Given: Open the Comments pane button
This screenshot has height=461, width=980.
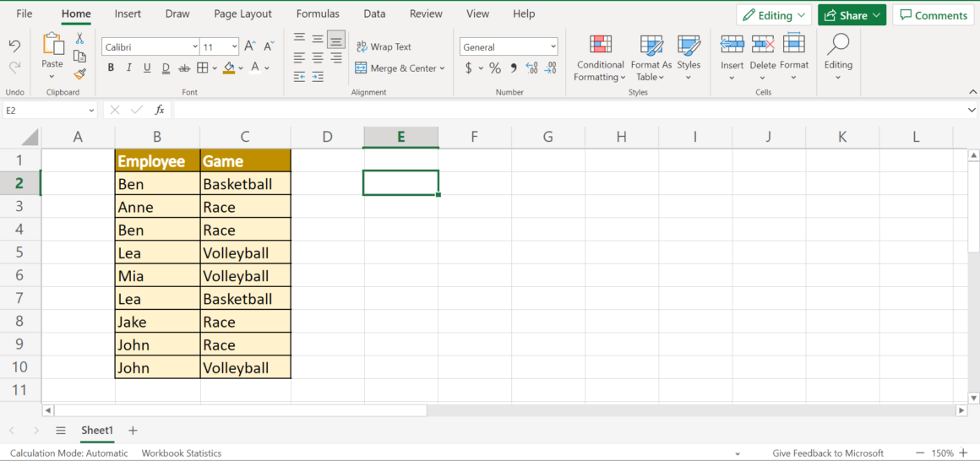Looking at the screenshot, I should tap(933, 15).
